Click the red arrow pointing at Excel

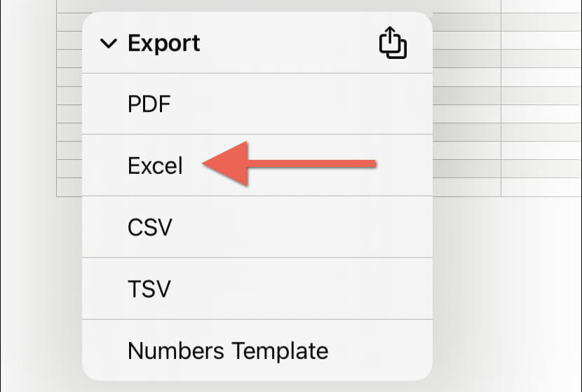(290, 163)
